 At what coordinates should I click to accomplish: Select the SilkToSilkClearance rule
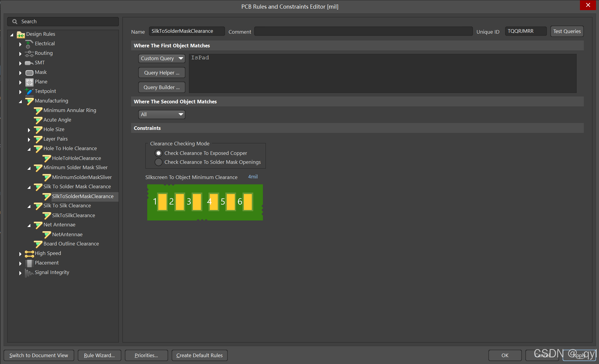click(x=73, y=215)
